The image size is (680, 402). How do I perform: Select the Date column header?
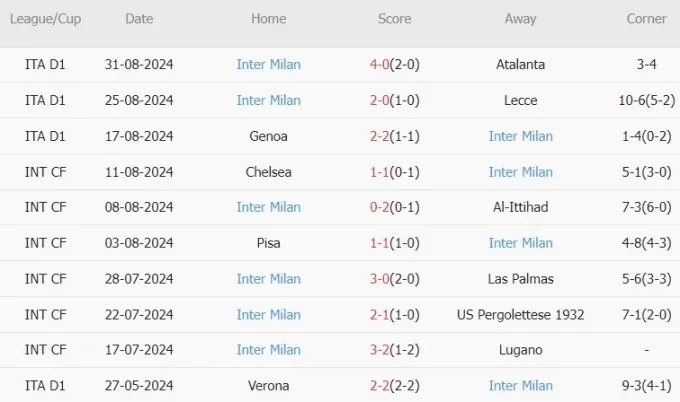click(x=139, y=19)
